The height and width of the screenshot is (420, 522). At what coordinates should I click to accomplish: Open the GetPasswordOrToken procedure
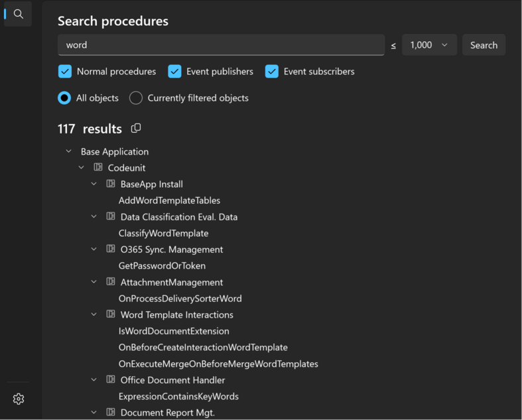162,266
